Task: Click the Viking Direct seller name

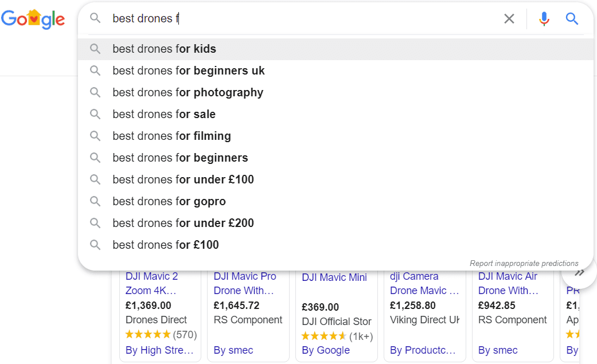Action: pyautogui.click(x=424, y=320)
